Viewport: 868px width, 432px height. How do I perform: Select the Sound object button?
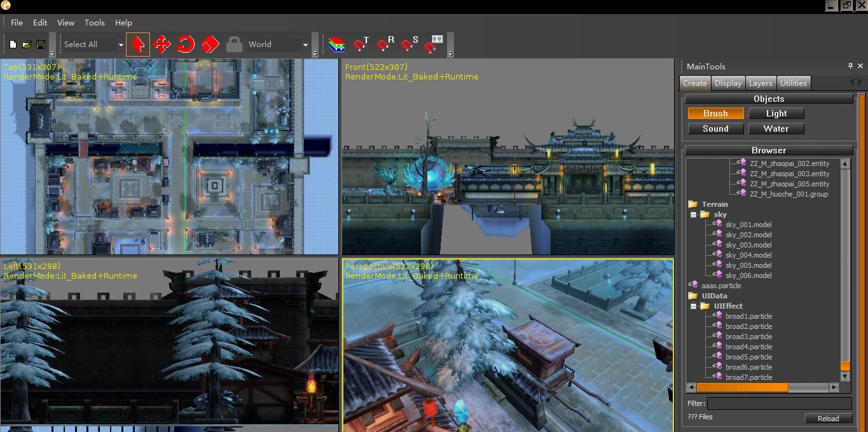[x=715, y=129]
